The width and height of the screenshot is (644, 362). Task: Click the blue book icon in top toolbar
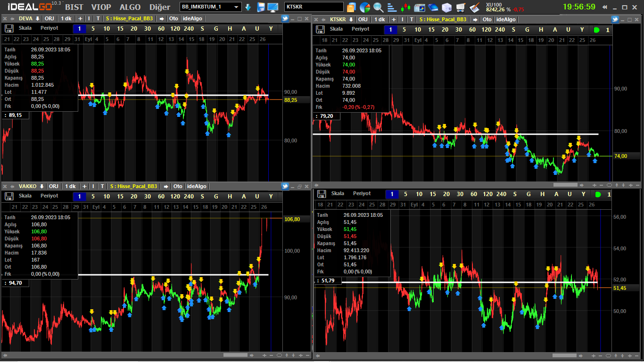[x=433, y=7]
